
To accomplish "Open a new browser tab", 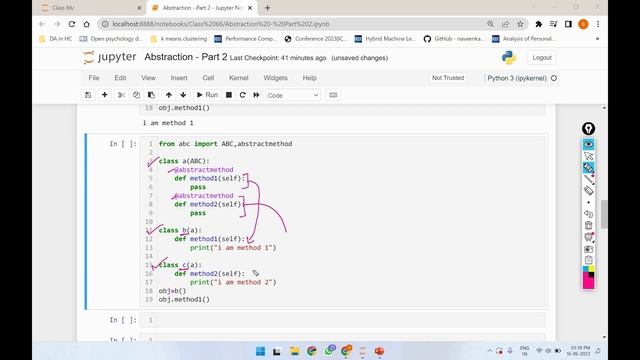I will tap(267, 8).
